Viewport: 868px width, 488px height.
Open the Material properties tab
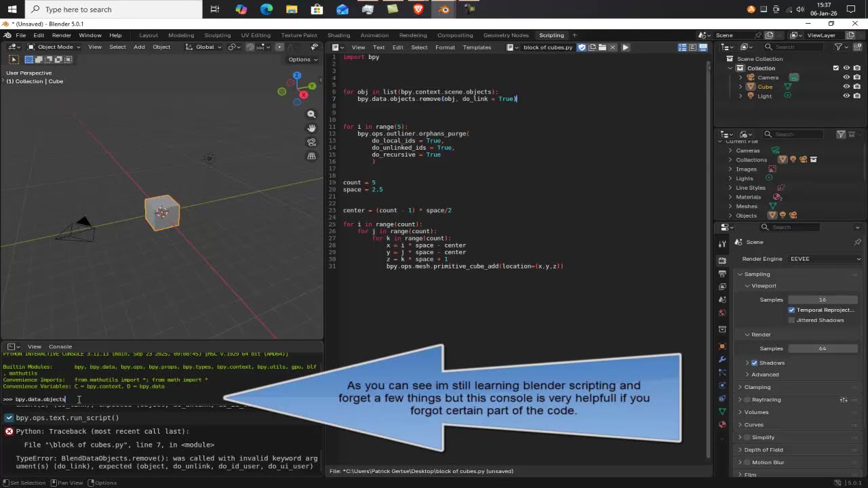722,424
